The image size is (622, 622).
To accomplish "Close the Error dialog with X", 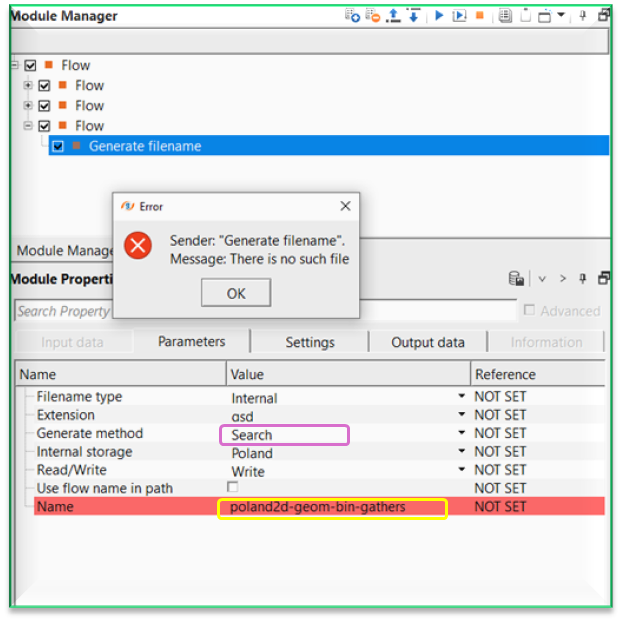I will coord(346,206).
